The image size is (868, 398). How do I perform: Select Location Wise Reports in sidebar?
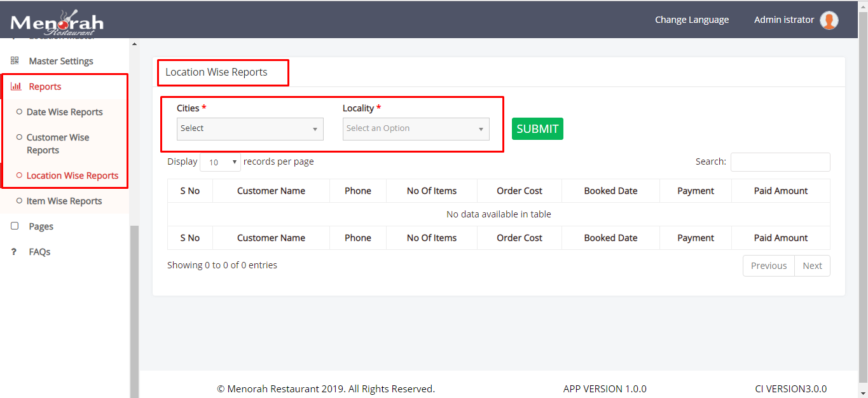point(72,175)
